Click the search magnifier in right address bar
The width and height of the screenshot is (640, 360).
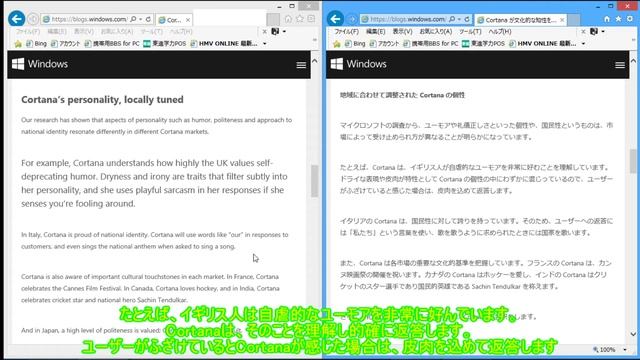point(452,19)
